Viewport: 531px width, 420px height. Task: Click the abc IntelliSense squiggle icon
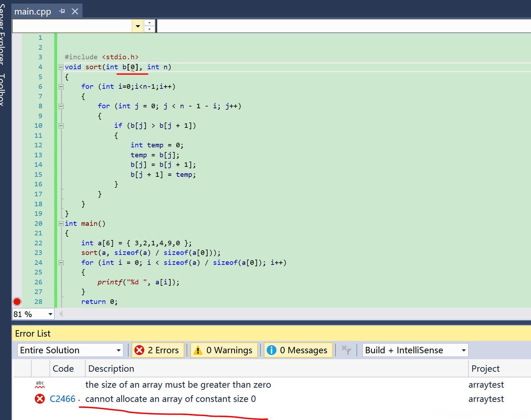[x=40, y=384]
